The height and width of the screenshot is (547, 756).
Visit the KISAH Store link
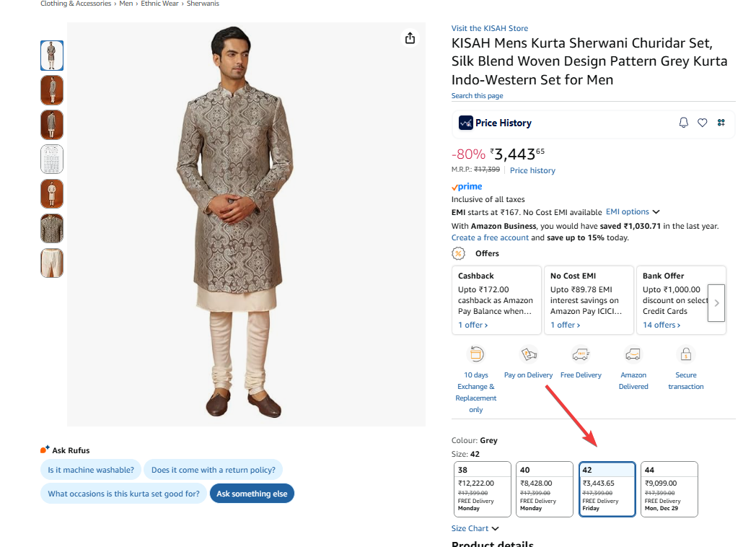coord(490,28)
